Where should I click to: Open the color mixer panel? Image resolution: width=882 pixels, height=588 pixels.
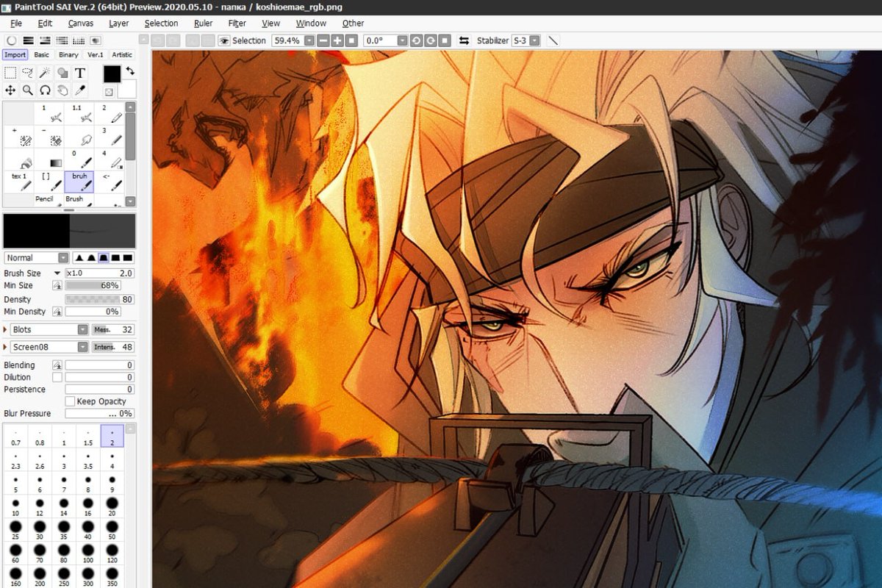point(62,40)
